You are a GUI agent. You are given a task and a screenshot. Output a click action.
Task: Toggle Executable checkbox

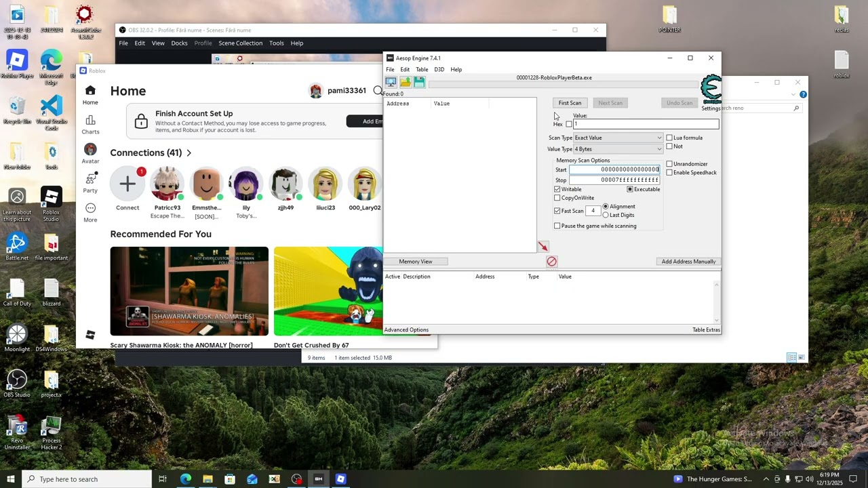click(x=630, y=189)
